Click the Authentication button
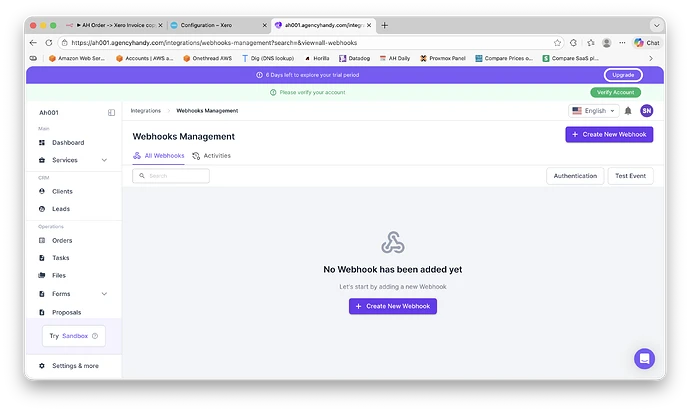This screenshot has height=412, width=690. tap(575, 176)
